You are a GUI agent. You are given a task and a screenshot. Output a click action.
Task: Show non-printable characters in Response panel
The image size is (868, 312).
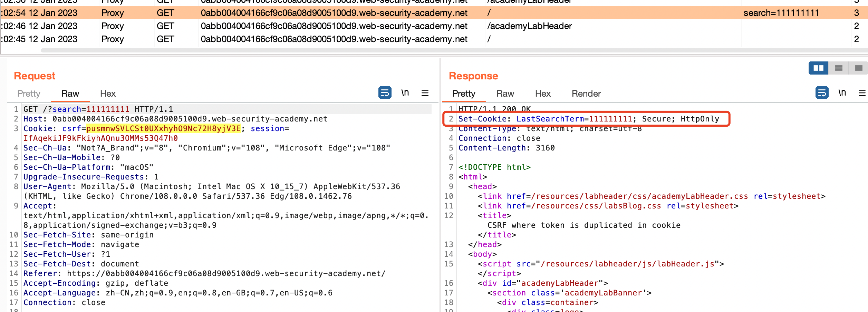(842, 93)
